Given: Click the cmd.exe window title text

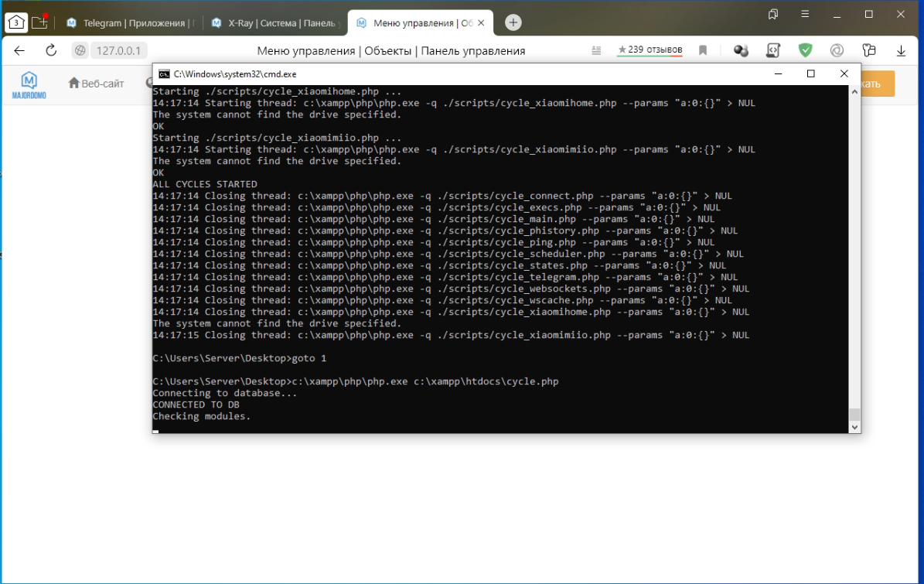Looking at the screenshot, I should coord(234,74).
